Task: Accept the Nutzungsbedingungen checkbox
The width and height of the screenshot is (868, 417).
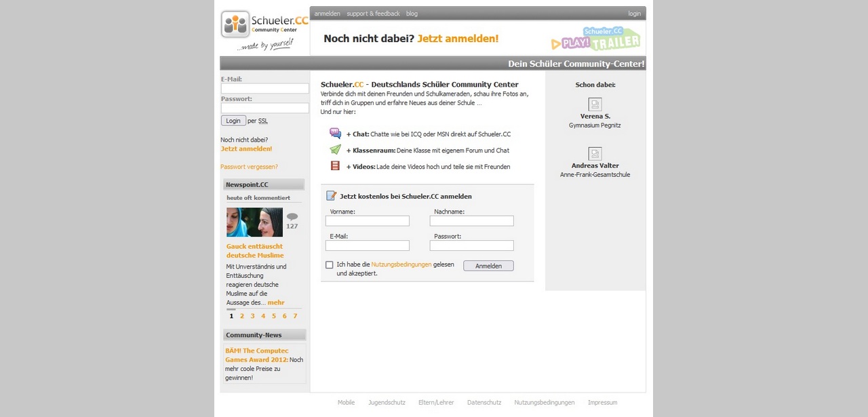Action: click(330, 265)
